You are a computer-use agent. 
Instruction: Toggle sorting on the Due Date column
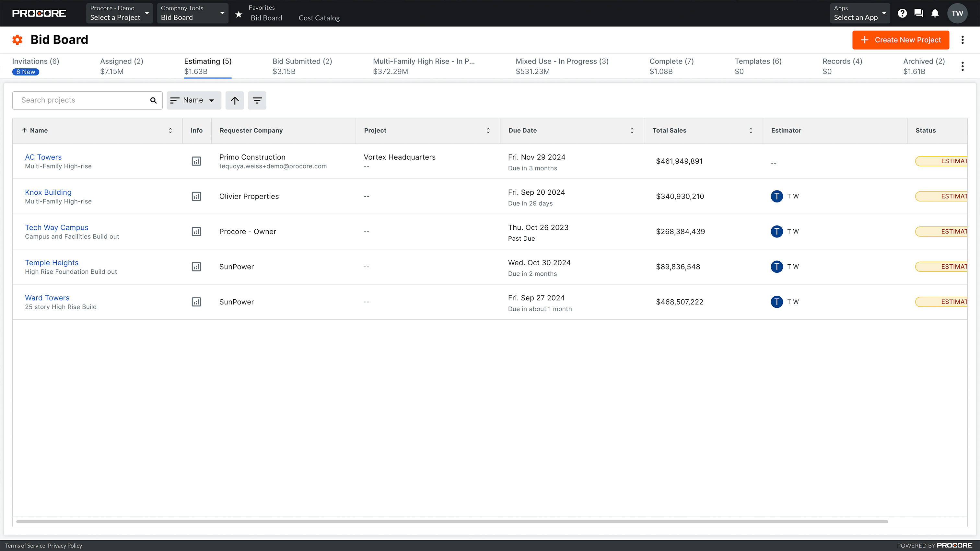pyautogui.click(x=632, y=131)
